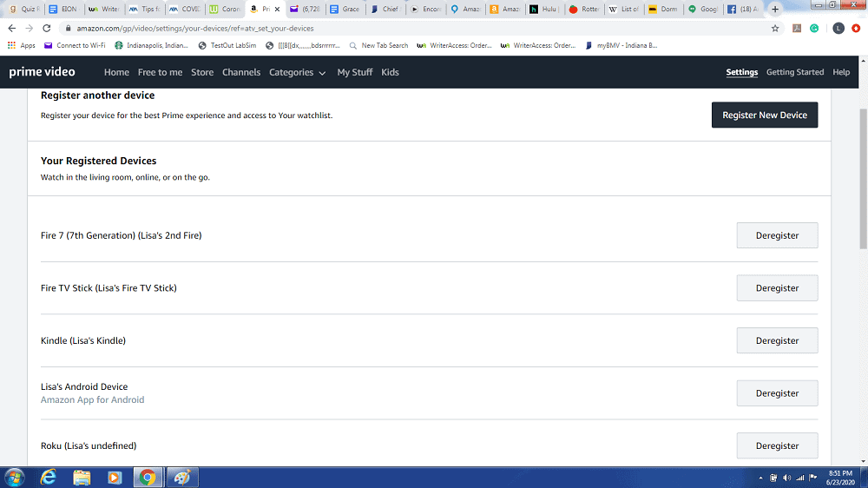Open File Explorer from taskbar
This screenshot has height=488, width=868.
pos(82,478)
